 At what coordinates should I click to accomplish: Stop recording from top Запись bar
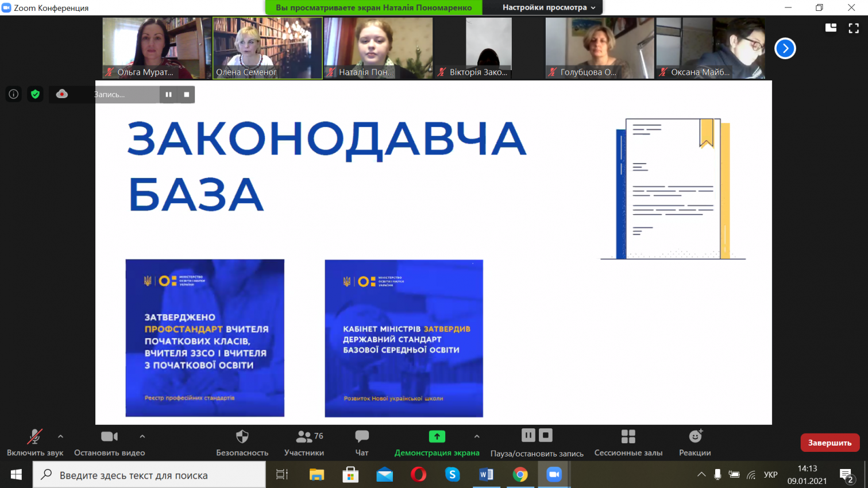(187, 94)
